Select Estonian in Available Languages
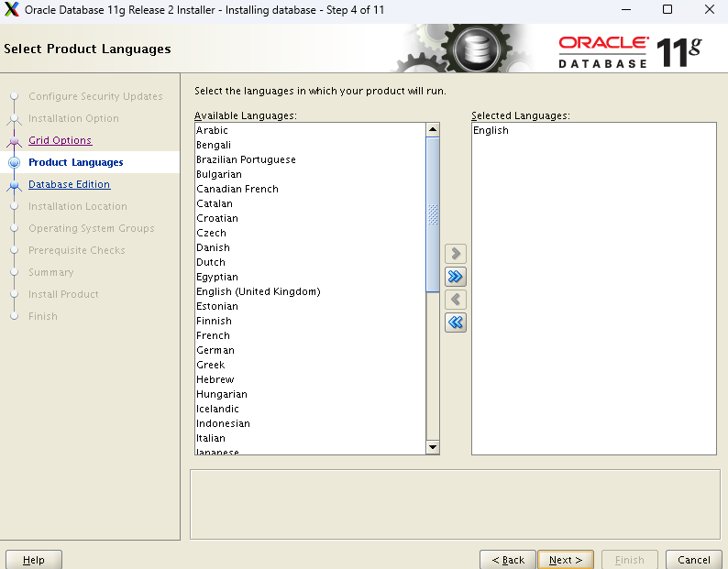The width and height of the screenshot is (728, 569). coord(310,306)
